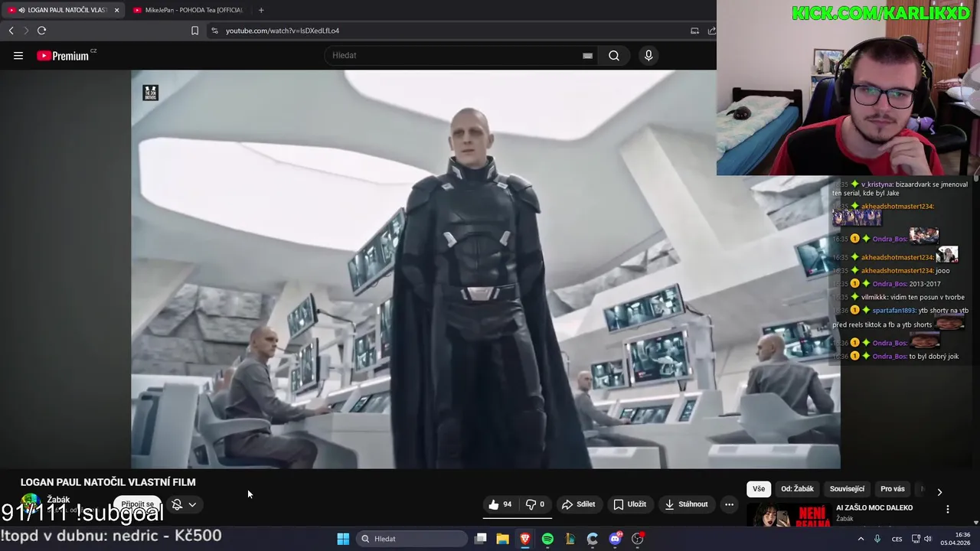The image size is (980, 551).
Task: Open Discord from the taskbar
Action: click(615, 539)
